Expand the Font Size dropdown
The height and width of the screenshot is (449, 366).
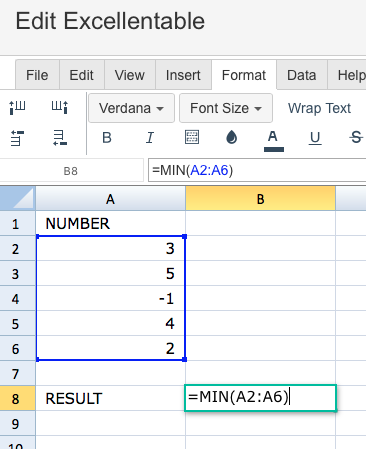226,108
